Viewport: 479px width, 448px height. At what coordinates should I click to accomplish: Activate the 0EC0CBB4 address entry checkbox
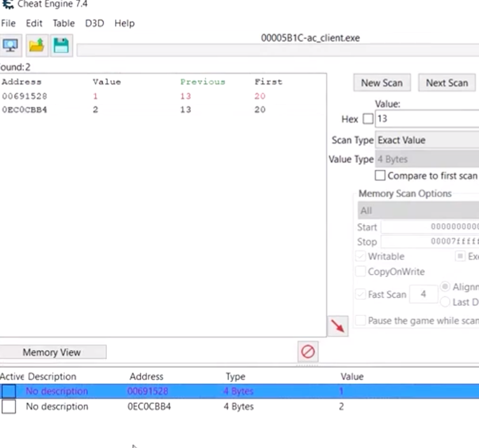pyautogui.click(x=9, y=407)
